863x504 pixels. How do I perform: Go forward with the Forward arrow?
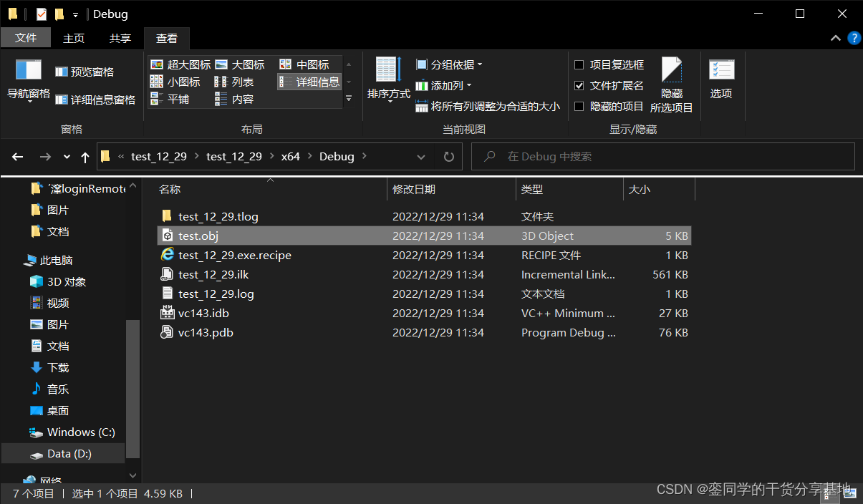(x=45, y=157)
